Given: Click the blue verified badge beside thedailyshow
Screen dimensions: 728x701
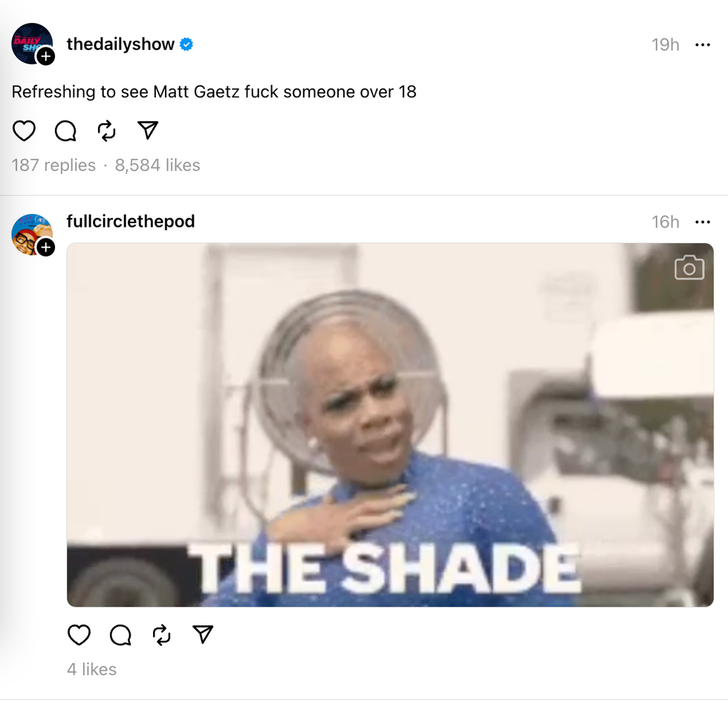Looking at the screenshot, I should [186, 45].
